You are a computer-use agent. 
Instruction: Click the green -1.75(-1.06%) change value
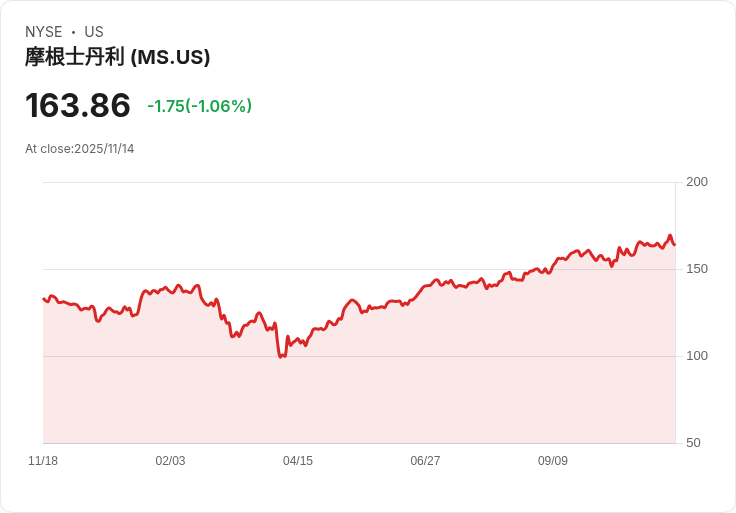[x=199, y=106]
